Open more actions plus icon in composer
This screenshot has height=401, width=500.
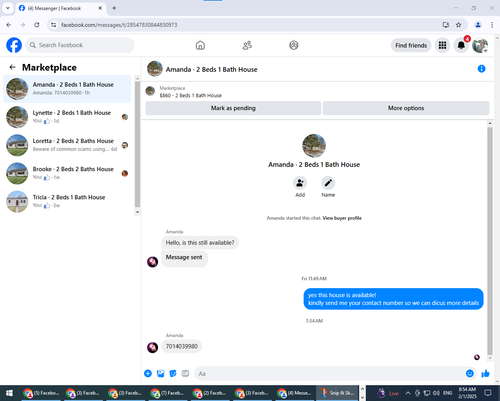[148, 373]
